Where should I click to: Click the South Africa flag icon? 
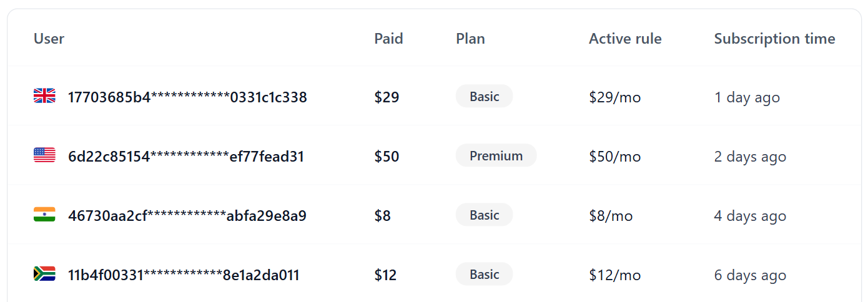pos(44,274)
